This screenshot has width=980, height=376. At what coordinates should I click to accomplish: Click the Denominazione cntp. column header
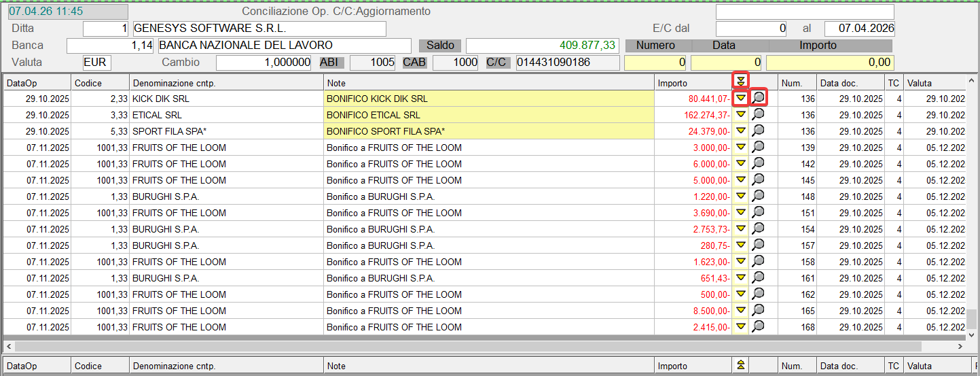[225, 83]
